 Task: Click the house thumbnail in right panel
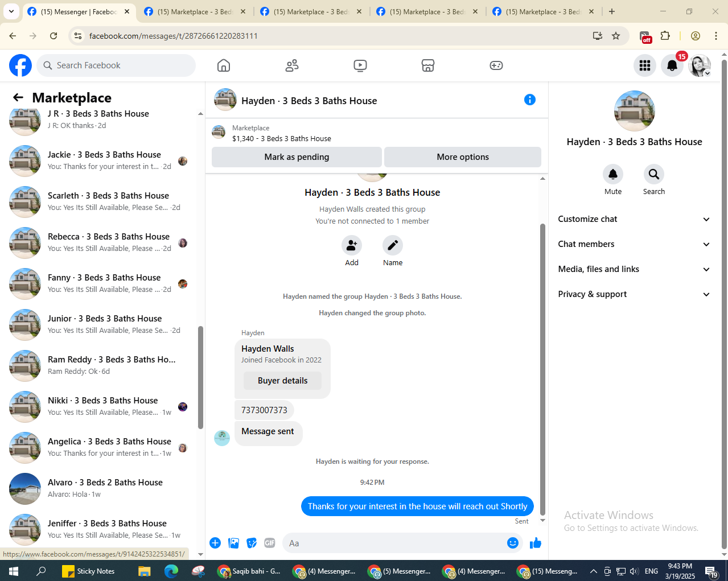pyautogui.click(x=634, y=111)
